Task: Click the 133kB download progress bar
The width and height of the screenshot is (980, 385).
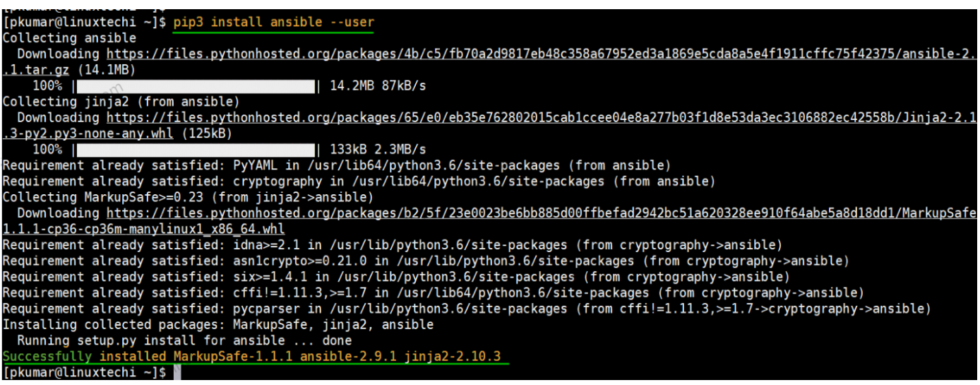Action: click(196, 150)
